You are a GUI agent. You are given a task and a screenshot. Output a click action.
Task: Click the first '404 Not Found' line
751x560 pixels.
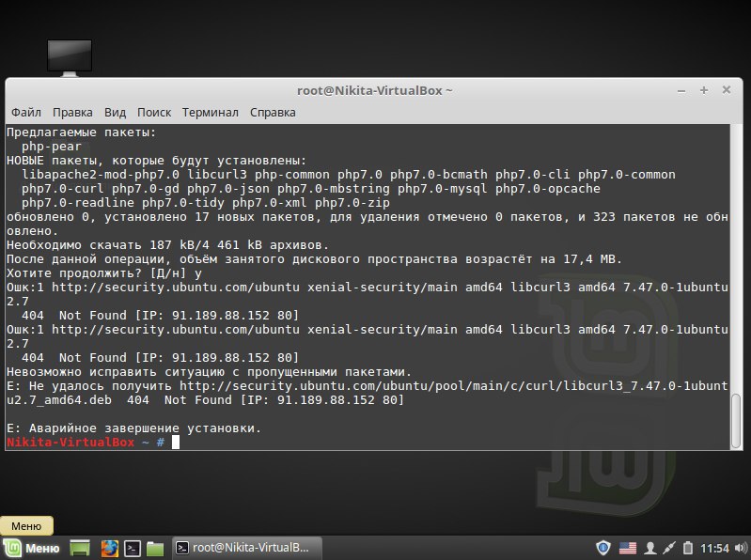click(x=160, y=316)
